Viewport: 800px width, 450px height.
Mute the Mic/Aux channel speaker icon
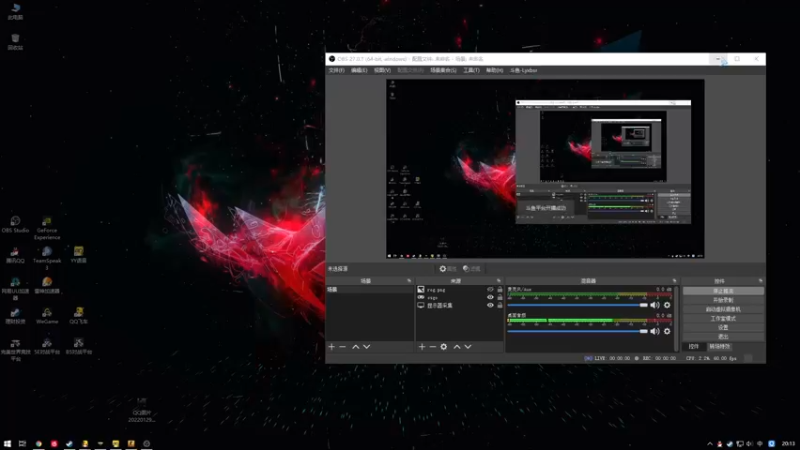pyautogui.click(x=655, y=305)
